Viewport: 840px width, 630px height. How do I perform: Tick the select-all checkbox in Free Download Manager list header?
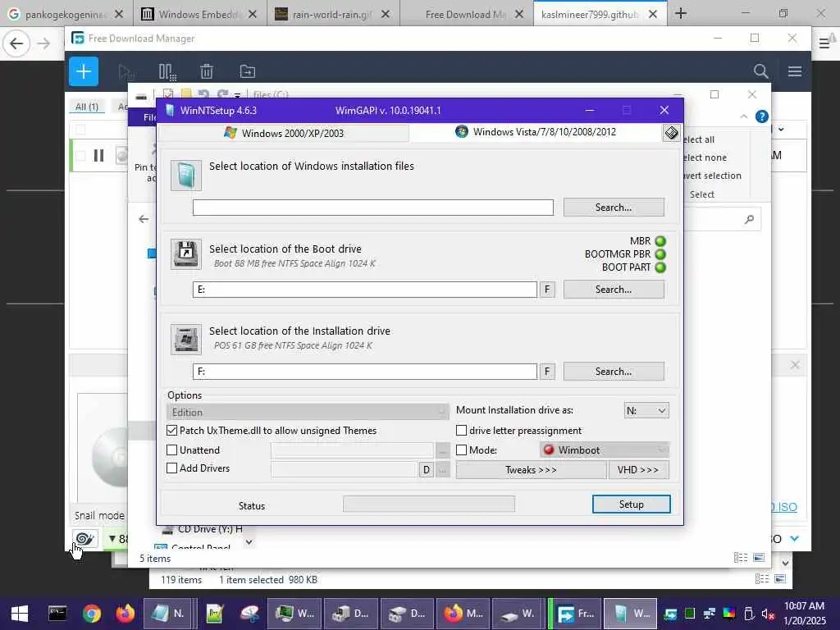80,129
